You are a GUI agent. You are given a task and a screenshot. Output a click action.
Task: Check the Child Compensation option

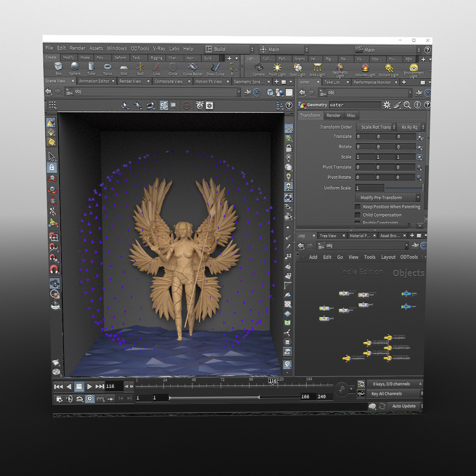pos(358,215)
